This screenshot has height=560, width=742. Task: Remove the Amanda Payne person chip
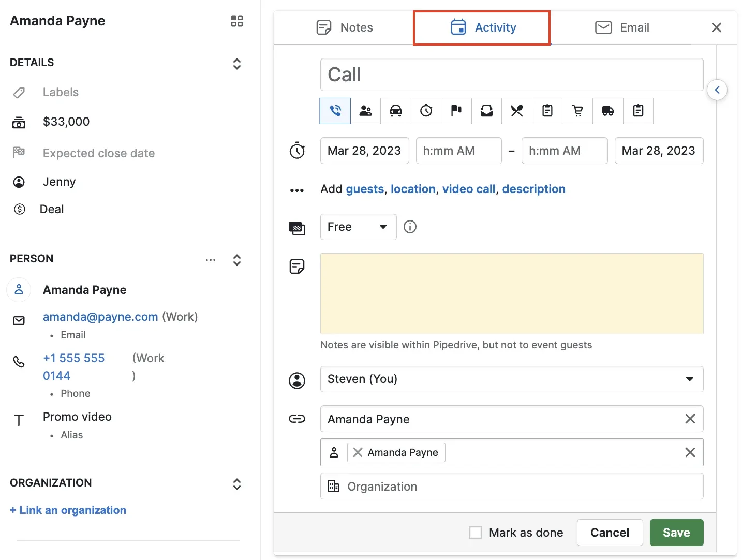coord(358,452)
